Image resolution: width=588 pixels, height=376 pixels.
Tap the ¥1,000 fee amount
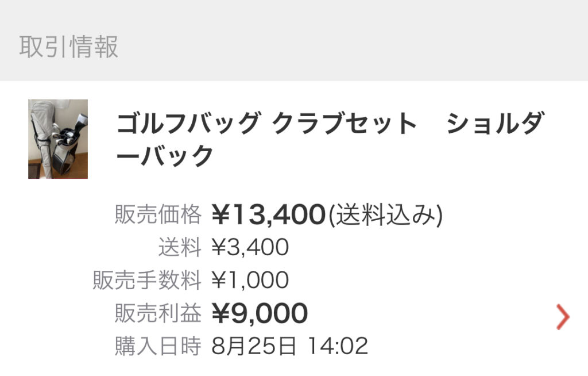[250, 280]
